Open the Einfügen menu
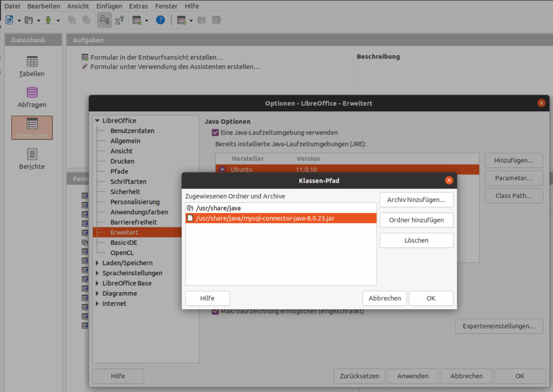This screenshot has width=553, height=392. (x=109, y=6)
